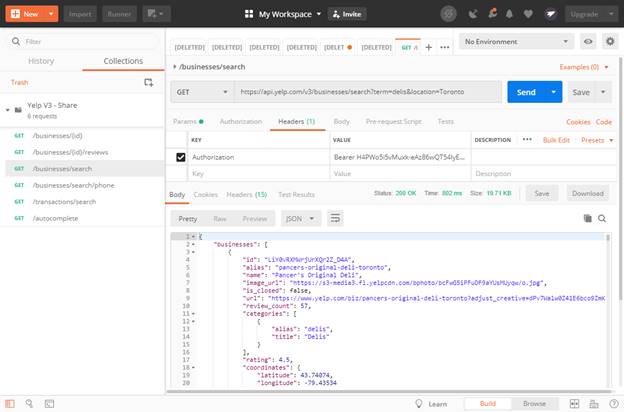Click the satellite interceptor icon
Screen dimensions: 624x412
473,14
